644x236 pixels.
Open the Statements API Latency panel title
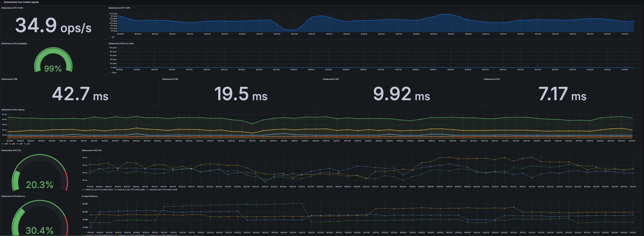coord(13,110)
